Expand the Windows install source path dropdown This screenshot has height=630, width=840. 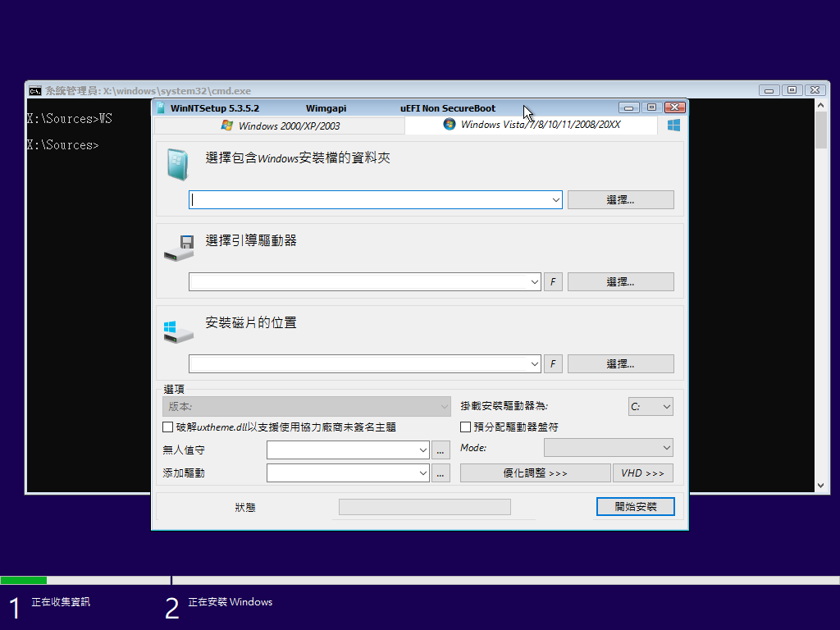(555, 200)
